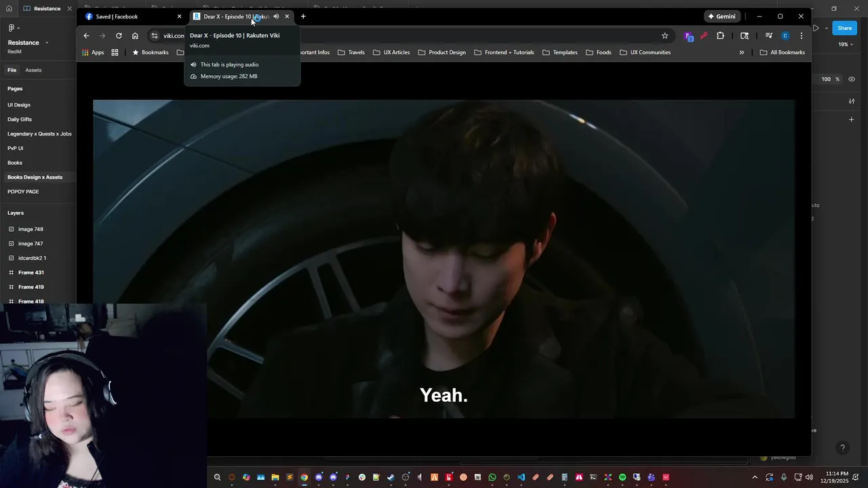Open Spotify from the taskbar
Image resolution: width=868 pixels, height=488 pixels.
(623, 477)
